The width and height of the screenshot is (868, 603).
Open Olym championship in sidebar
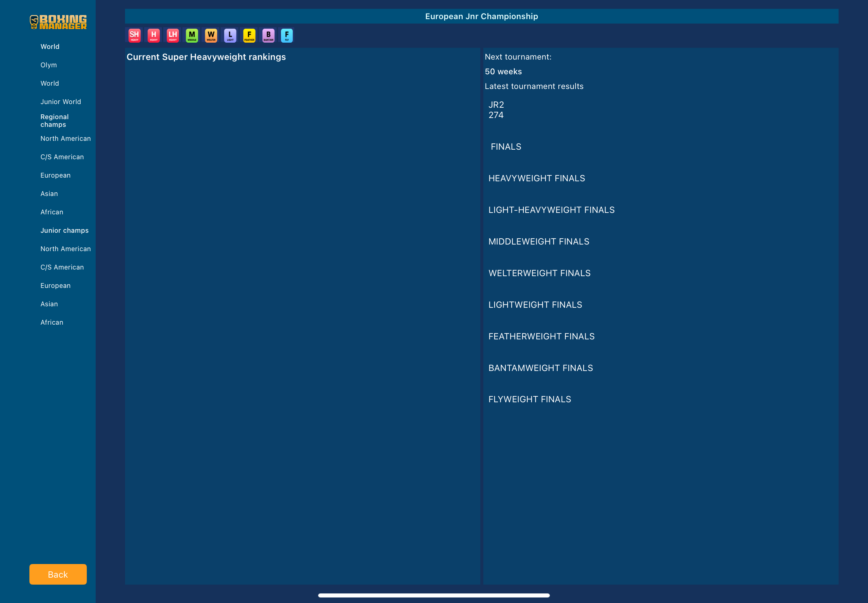49,65
